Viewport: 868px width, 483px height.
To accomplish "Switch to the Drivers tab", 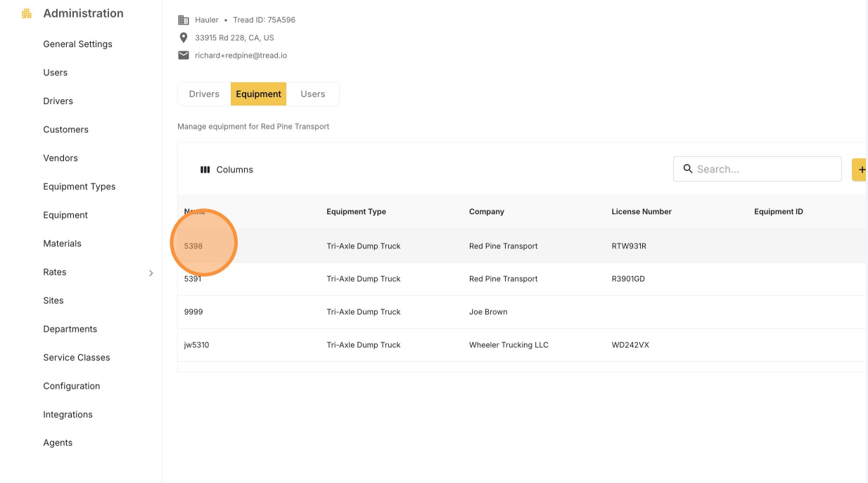I will point(204,94).
